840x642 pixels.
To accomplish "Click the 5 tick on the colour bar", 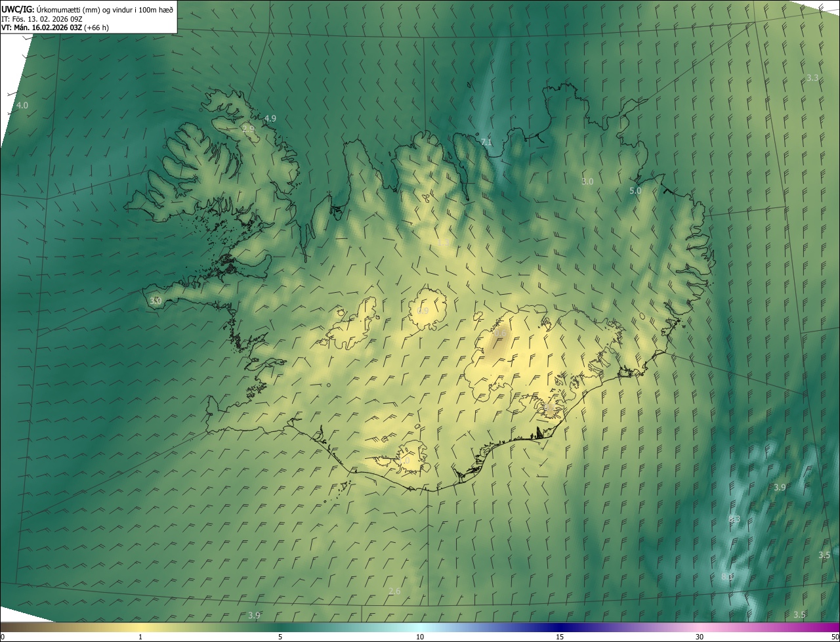I will coord(280,637).
